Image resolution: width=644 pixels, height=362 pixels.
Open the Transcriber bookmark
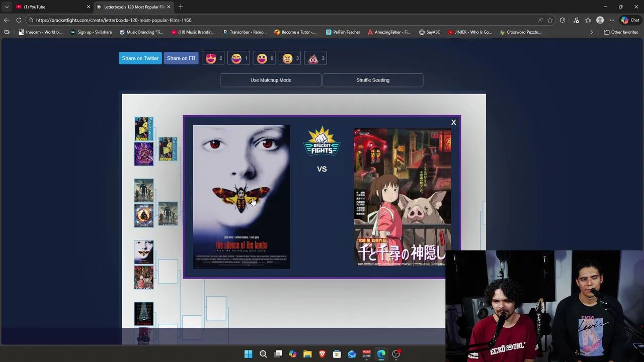pyautogui.click(x=245, y=32)
